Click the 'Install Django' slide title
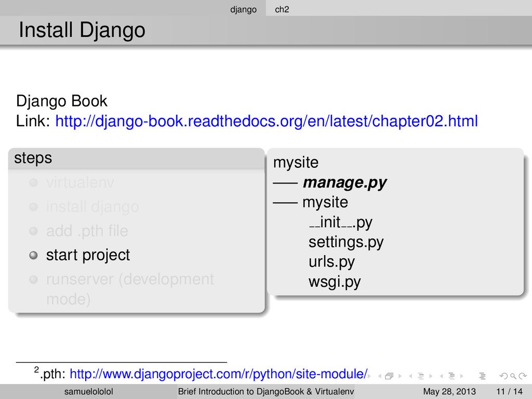The image size is (532, 399). coord(82,30)
